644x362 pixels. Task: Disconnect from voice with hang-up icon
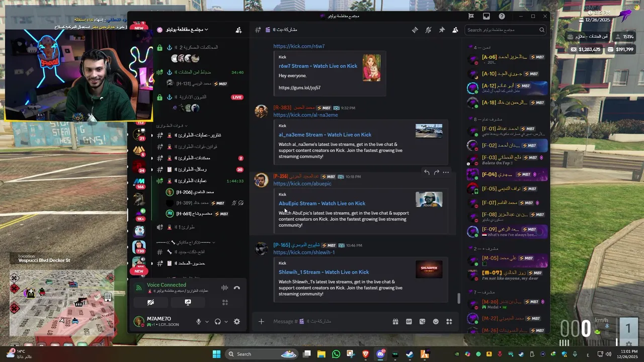click(237, 288)
